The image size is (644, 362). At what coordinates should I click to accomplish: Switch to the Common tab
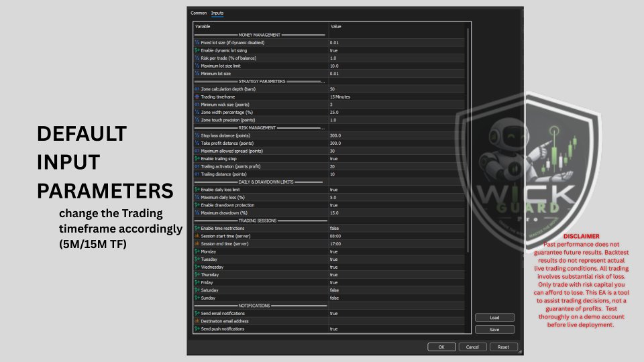(199, 13)
